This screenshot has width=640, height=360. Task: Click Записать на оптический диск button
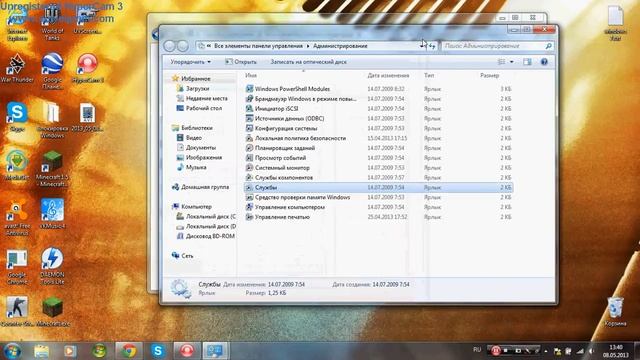tap(309, 62)
